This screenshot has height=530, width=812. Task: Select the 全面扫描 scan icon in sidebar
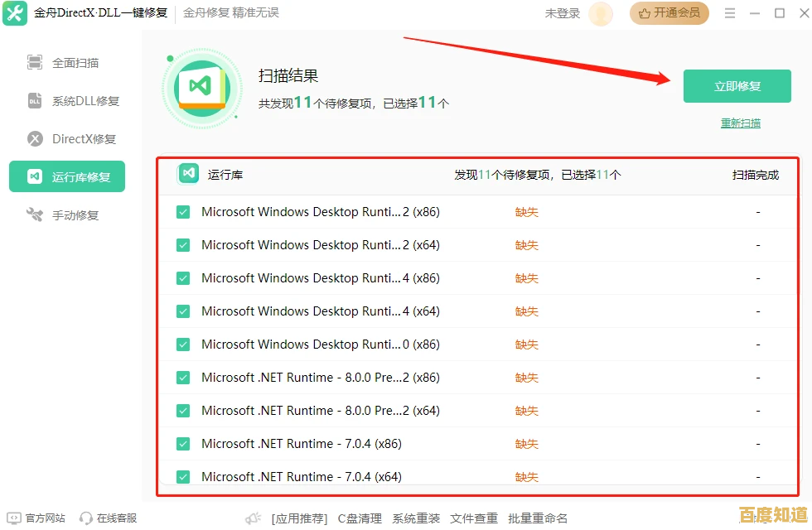(33, 61)
